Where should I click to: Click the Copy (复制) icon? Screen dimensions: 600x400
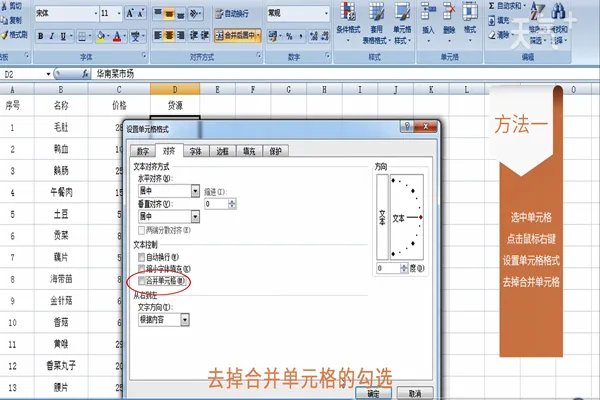pyautogui.click(x=5, y=20)
